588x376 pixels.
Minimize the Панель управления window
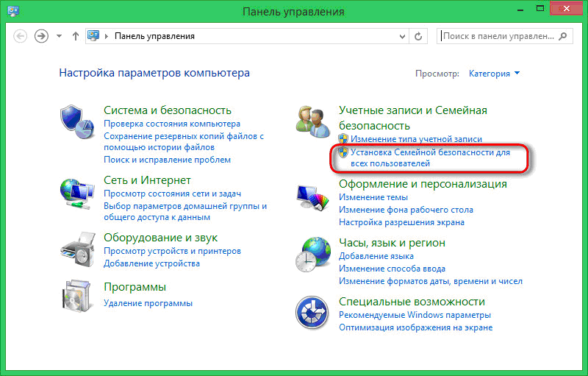(520, 10)
